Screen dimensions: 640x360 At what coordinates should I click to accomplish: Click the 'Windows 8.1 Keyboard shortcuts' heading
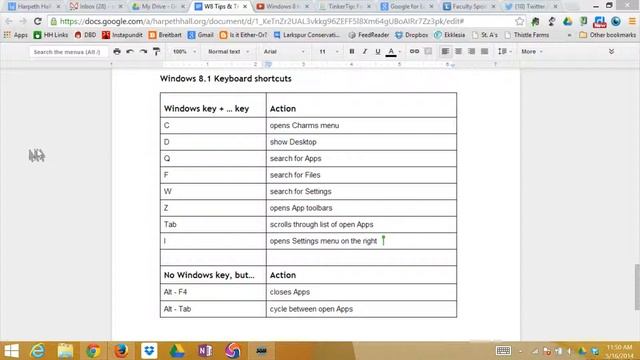tap(225, 78)
